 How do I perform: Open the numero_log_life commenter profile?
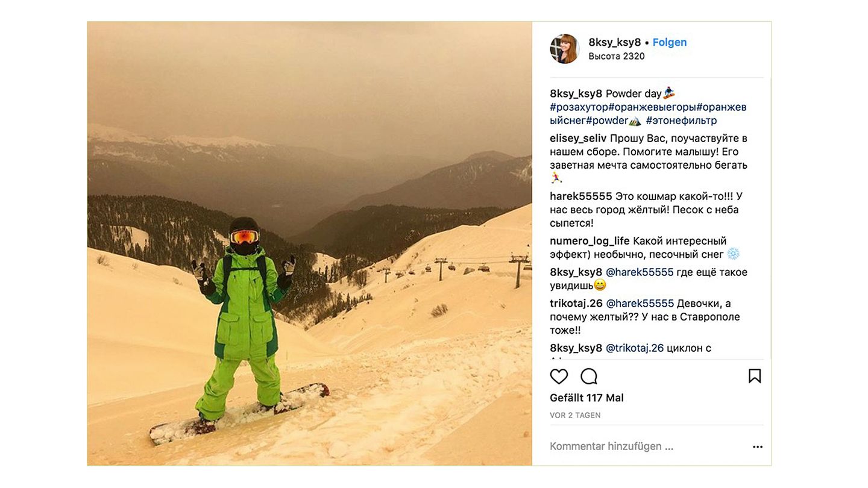coord(590,241)
